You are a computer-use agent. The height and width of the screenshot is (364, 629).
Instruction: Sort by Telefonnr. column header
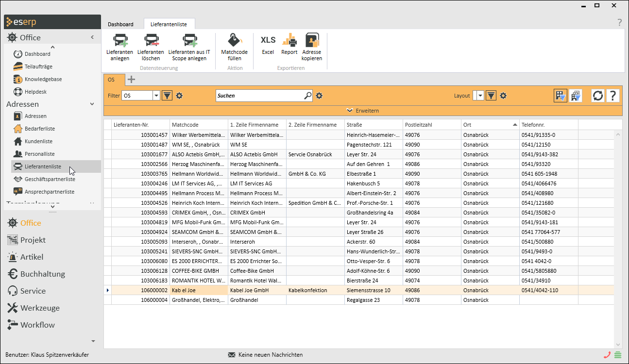(x=548, y=125)
